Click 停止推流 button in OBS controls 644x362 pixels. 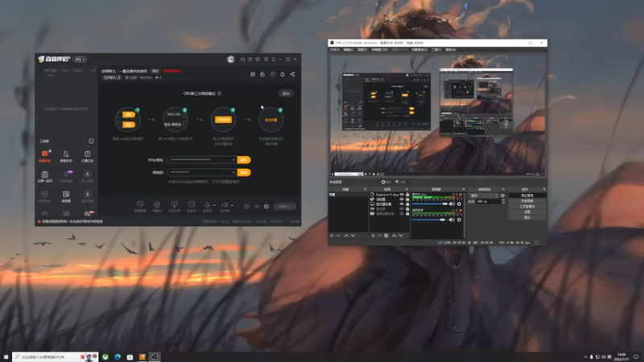pos(527,195)
